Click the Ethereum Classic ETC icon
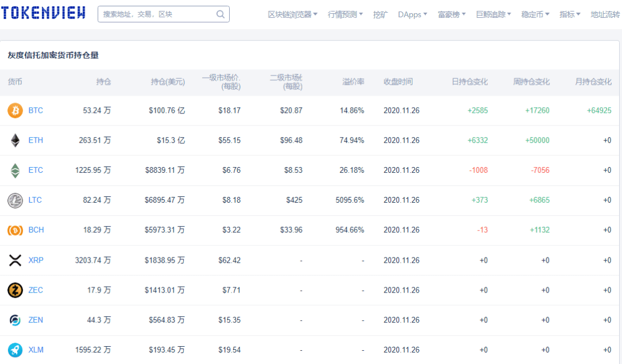 point(15,170)
